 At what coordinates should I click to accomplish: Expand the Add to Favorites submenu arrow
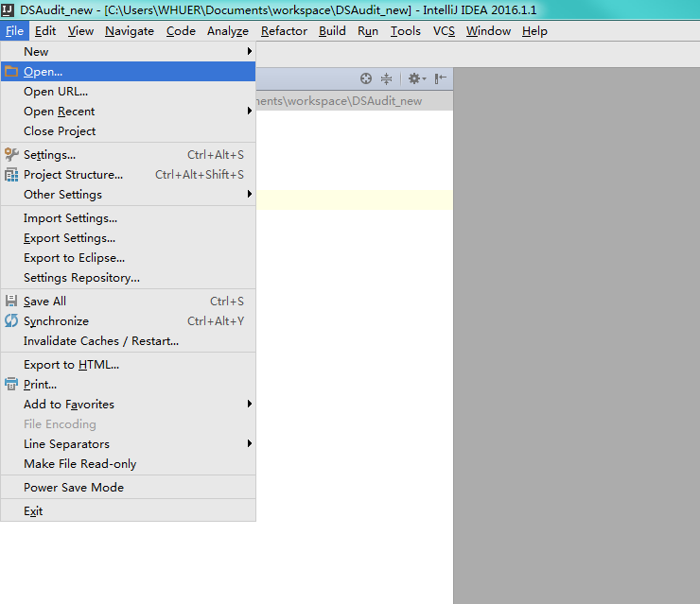point(250,404)
